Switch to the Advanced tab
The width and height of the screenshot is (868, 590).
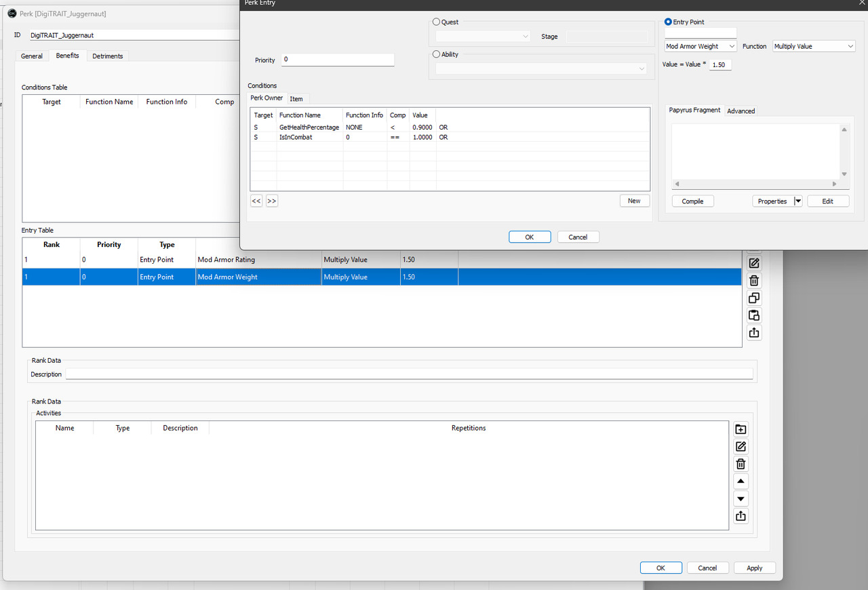click(x=741, y=111)
